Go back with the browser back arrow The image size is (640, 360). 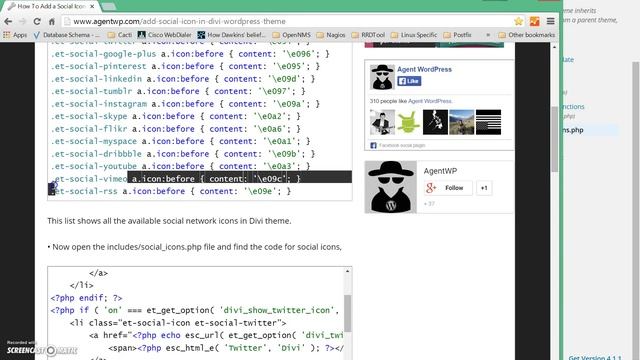[8, 21]
